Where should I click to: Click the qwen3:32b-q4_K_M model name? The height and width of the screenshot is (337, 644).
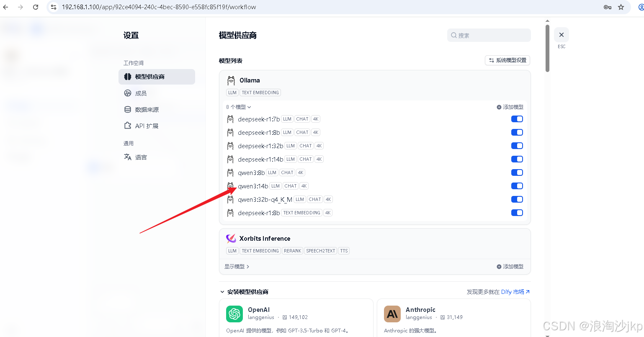[265, 200]
